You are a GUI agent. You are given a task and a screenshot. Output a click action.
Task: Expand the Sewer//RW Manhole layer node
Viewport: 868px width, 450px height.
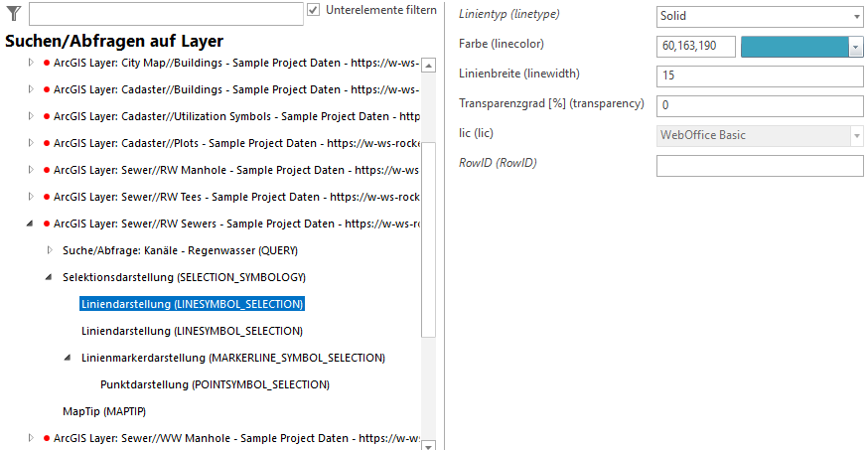pyautogui.click(x=31, y=170)
